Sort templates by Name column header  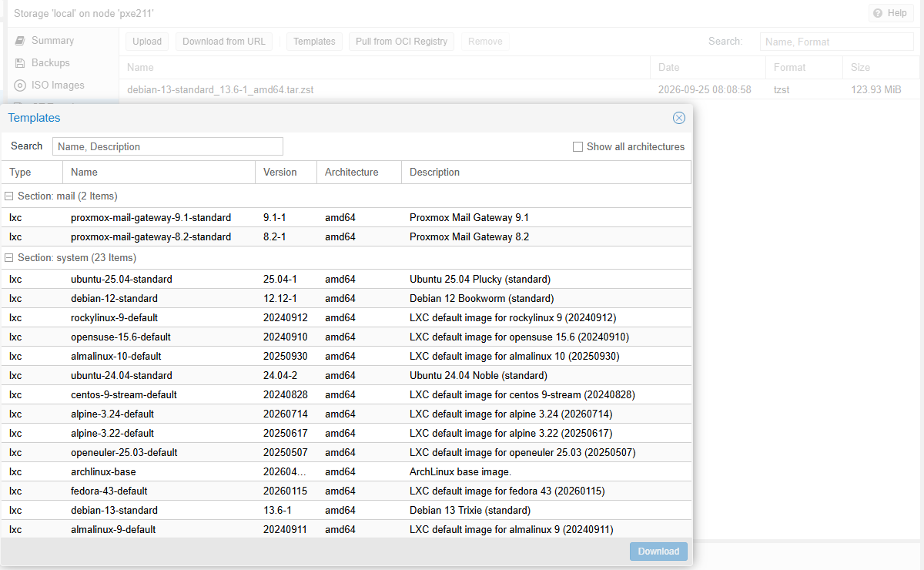click(159, 173)
